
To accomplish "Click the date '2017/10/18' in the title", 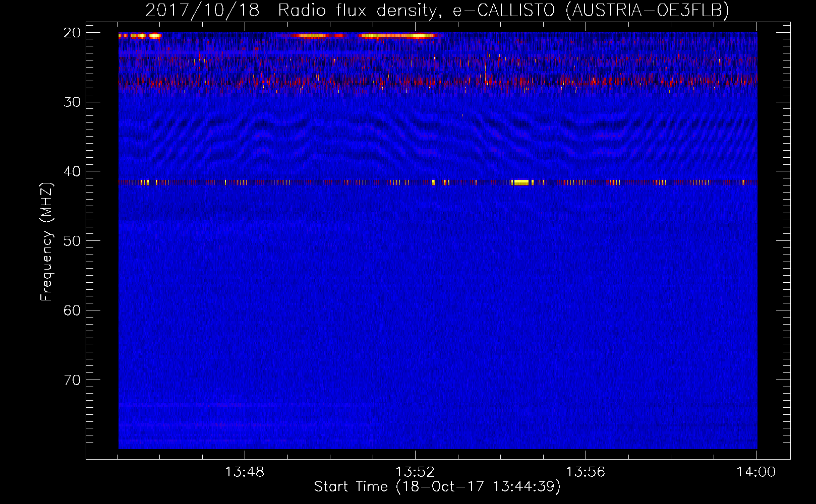I will coord(202,10).
